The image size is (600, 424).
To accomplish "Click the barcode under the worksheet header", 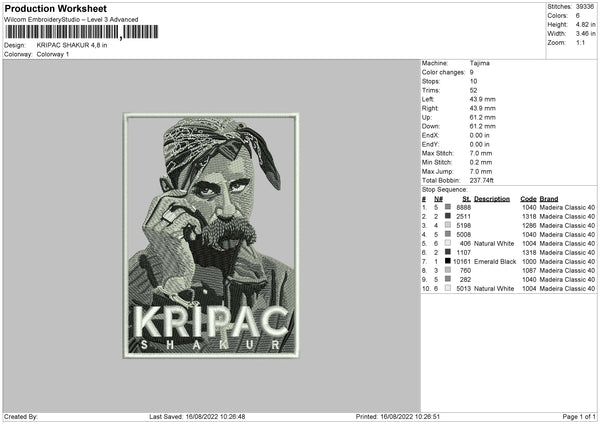I will click(81, 32).
